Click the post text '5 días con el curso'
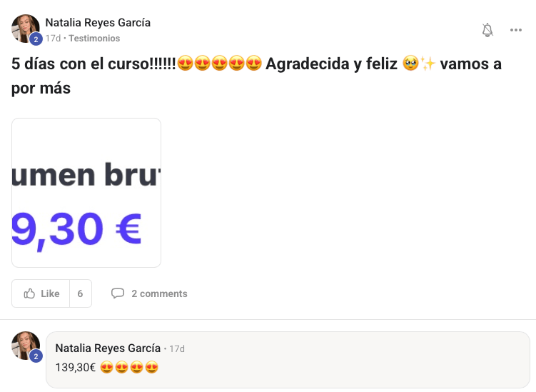Screen dimensions: 536x392 pyautogui.click(x=93, y=64)
